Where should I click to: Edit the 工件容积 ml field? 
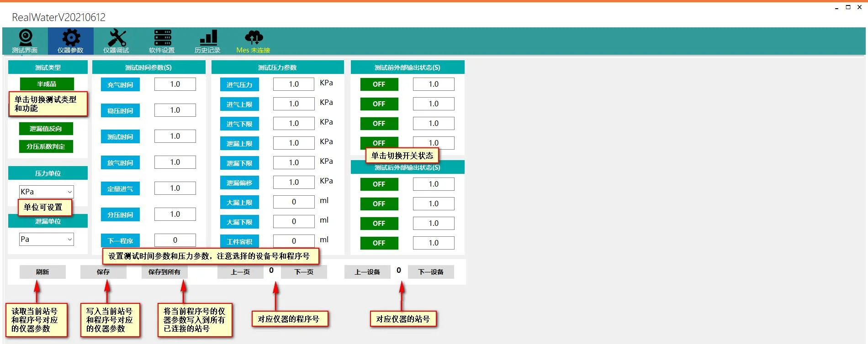click(294, 241)
